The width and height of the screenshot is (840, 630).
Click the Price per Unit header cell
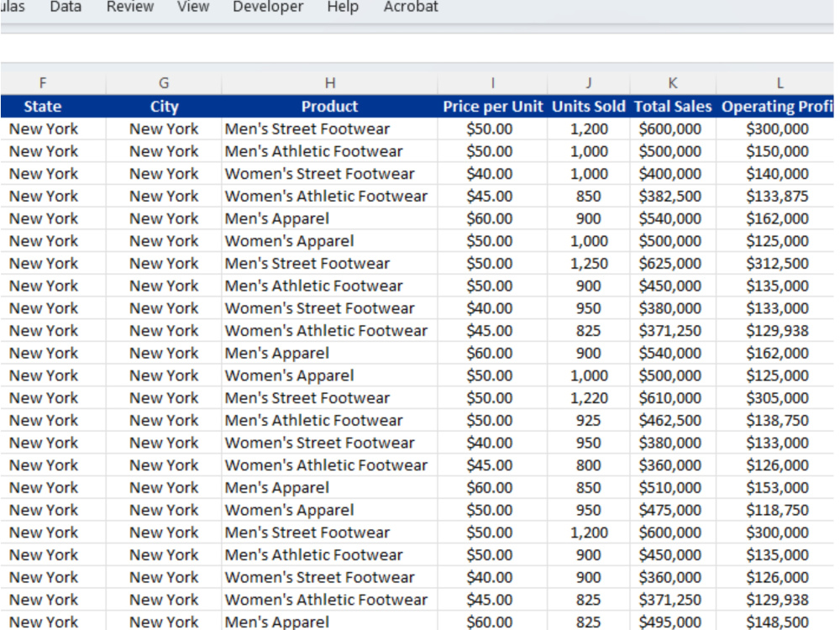click(x=492, y=107)
